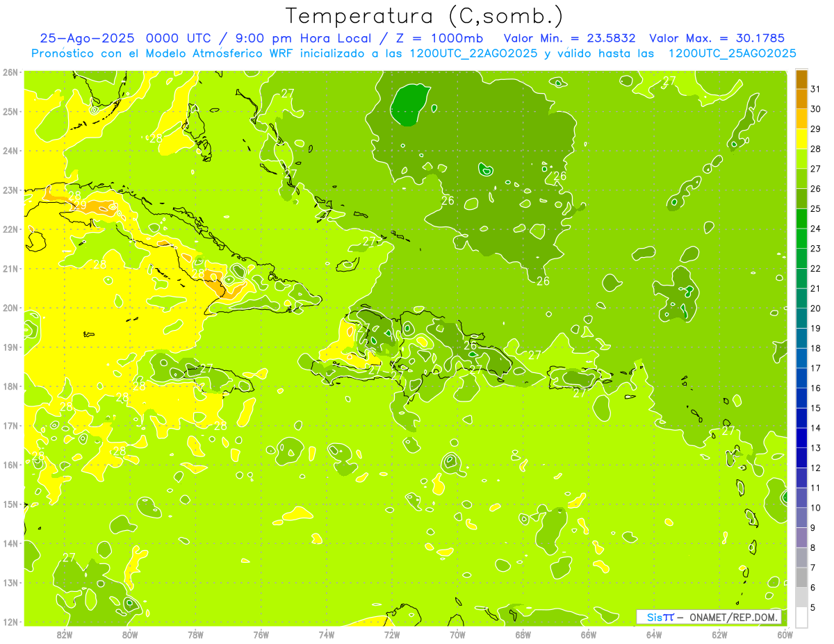Screen dimensions: 834x644
Task: Click the 18N latitude axis label
Action: (10, 386)
